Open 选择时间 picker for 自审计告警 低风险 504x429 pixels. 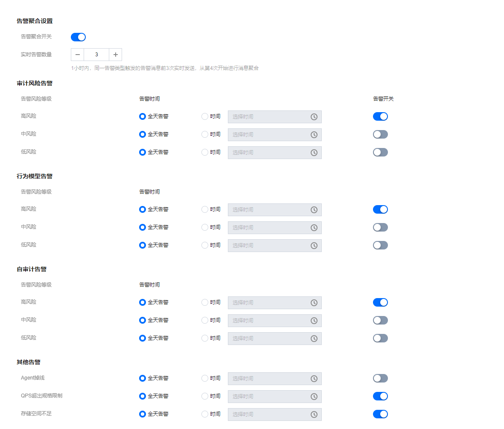point(269,339)
